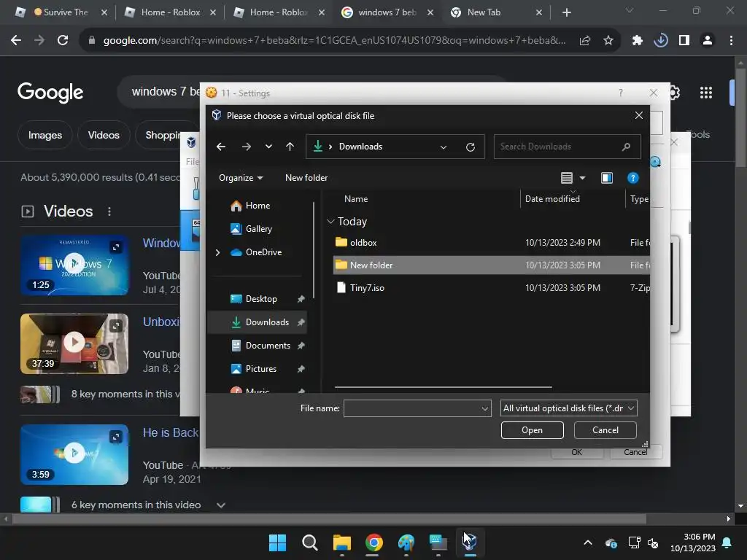This screenshot has height=560, width=747.
Task: Select Home in navigation pane
Action: (258, 205)
